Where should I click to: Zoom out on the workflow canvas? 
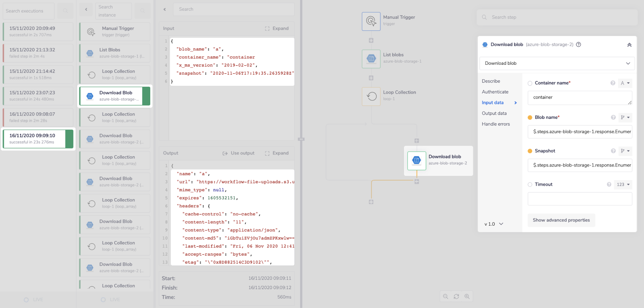click(x=445, y=296)
